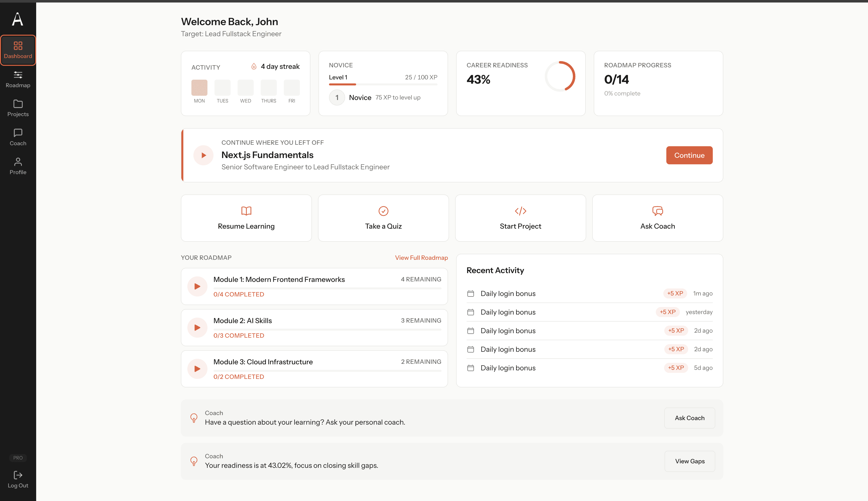Viewport: 868px width, 501px height.
Task: Click the PRO badge in the sidebar
Action: click(18, 458)
